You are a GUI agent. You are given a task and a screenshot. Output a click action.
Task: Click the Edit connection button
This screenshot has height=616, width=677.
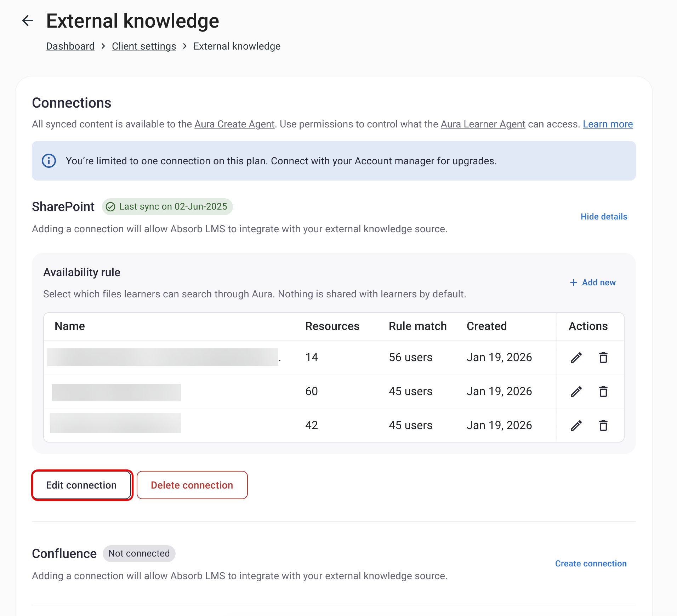coord(82,485)
